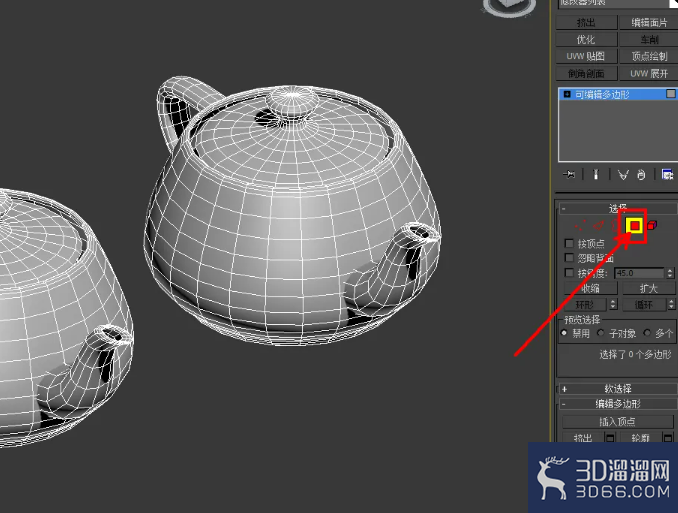Open the modifier list dropdown at top
678x513 pixels.
pyautogui.click(x=618, y=3)
